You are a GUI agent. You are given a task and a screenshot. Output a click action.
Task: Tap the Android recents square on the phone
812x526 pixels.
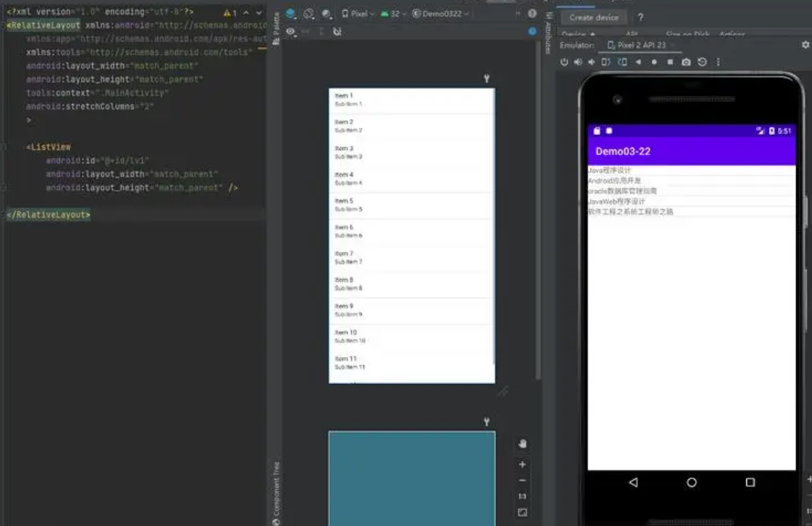[x=750, y=482]
